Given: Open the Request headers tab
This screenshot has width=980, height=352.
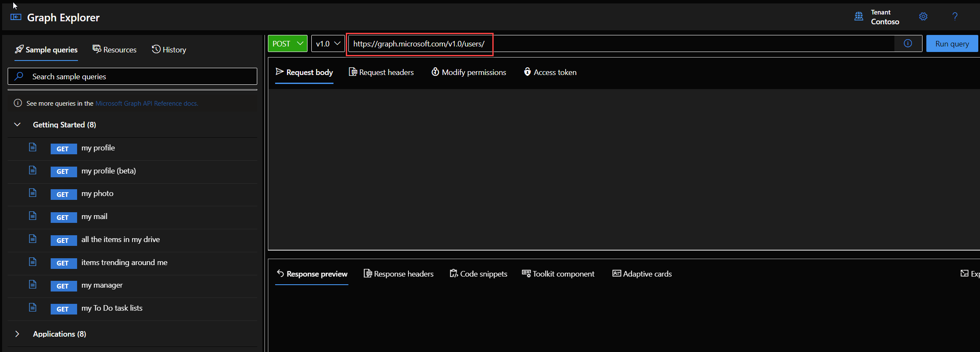Looking at the screenshot, I should tap(381, 72).
